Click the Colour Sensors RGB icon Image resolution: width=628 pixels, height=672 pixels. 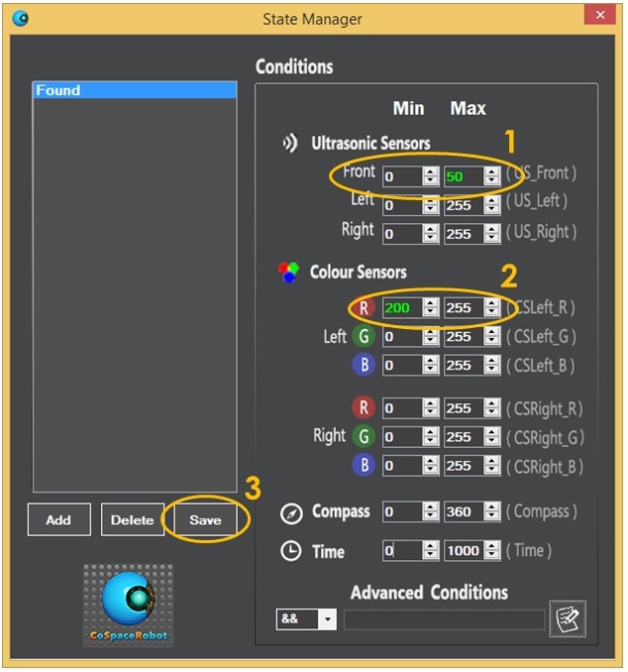tap(289, 273)
